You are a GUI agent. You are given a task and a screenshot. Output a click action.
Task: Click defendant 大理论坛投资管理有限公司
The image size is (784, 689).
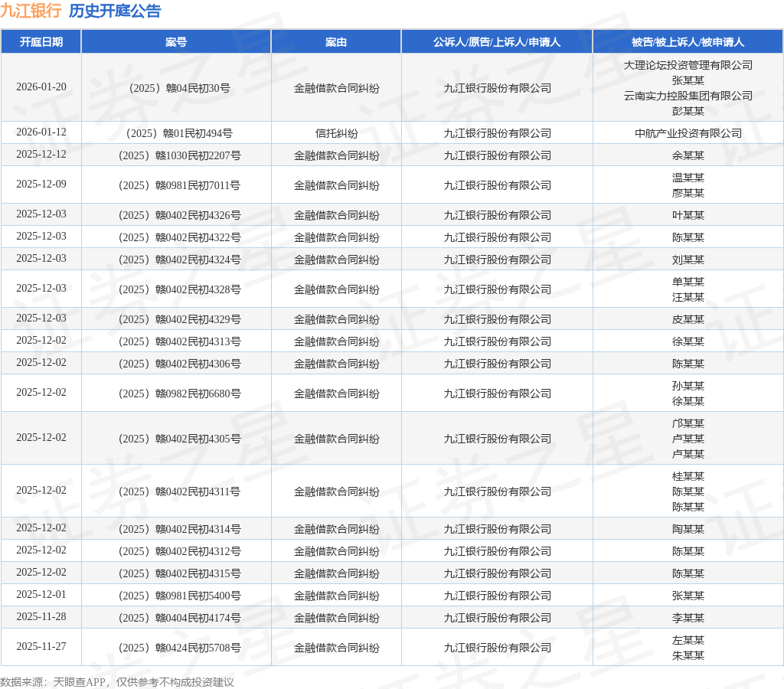click(x=688, y=65)
